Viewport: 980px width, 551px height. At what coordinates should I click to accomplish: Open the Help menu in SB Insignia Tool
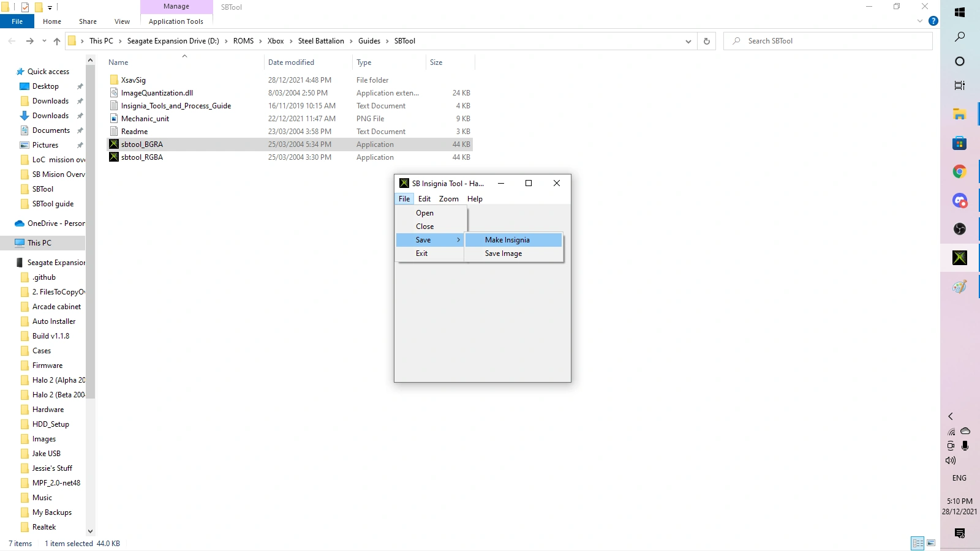pyautogui.click(x=475, y=199)
